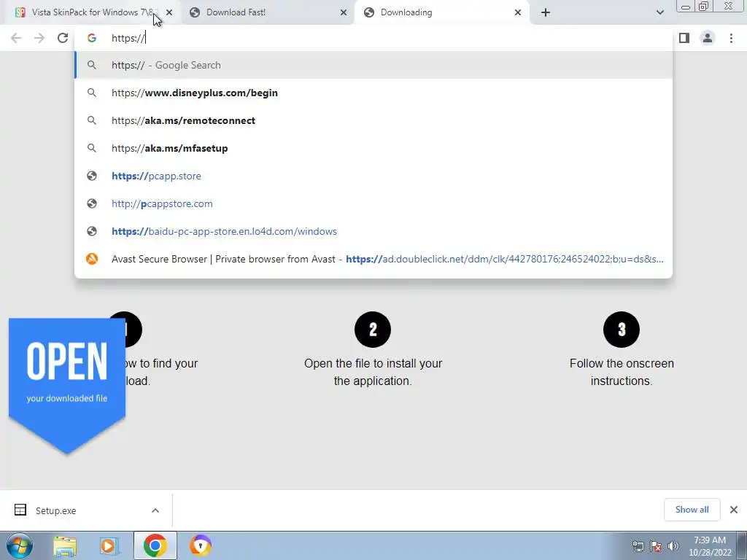Launch Windows Media Player from taskbar
This screenshot has height=560, width=747.
109,545
